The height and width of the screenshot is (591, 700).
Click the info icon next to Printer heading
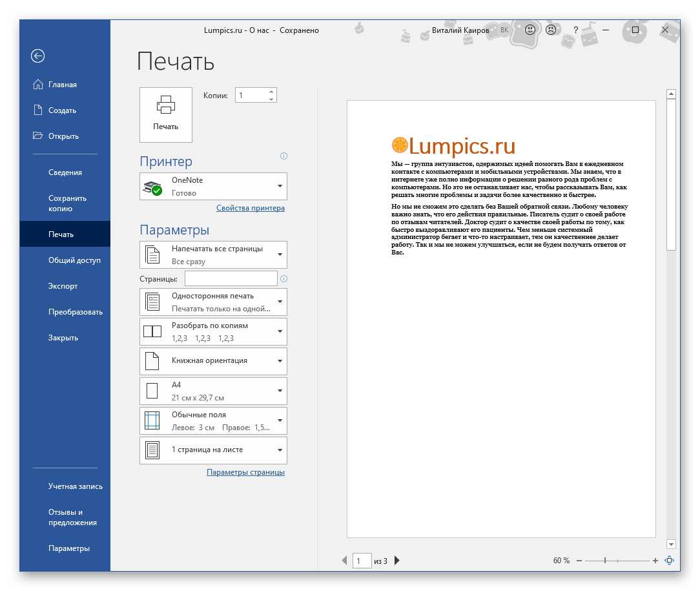[x=283, y=156]
